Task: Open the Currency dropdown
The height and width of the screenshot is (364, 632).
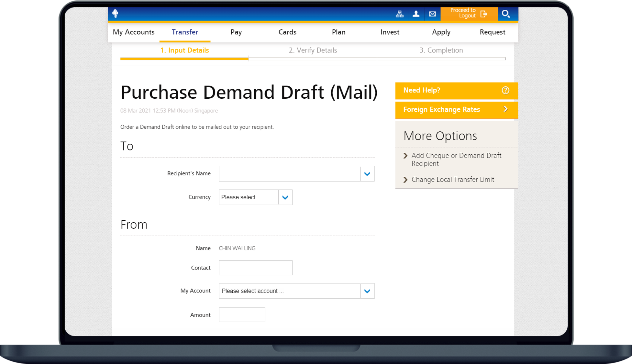Action: [x=285, y=197]
